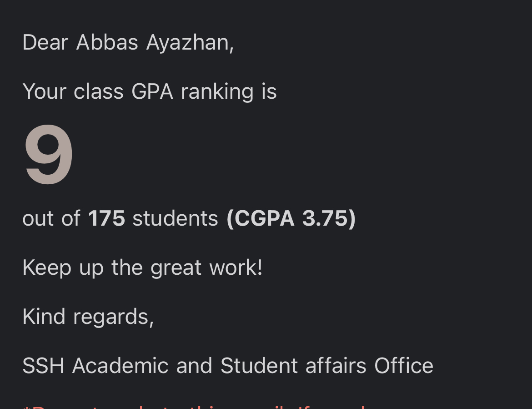Click the large ranking number 9
This screenshot has width=532, height=409.
pos(49,154)
